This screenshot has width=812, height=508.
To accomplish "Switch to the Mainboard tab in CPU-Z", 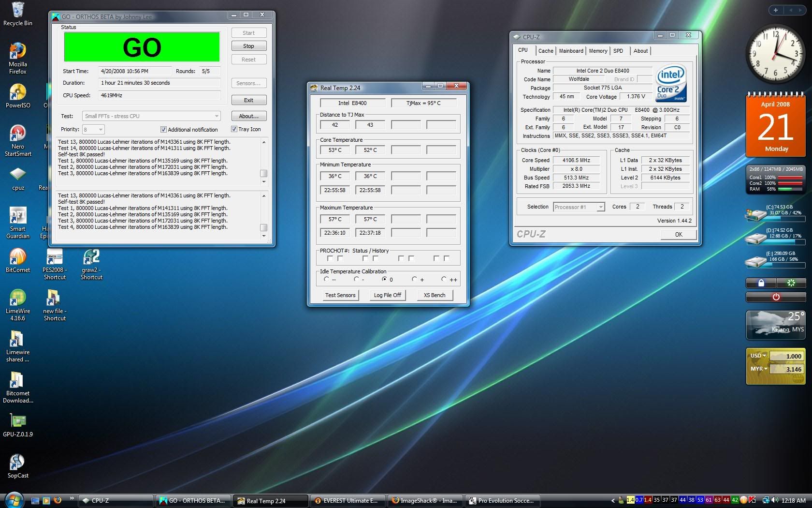I will [571, 51].
